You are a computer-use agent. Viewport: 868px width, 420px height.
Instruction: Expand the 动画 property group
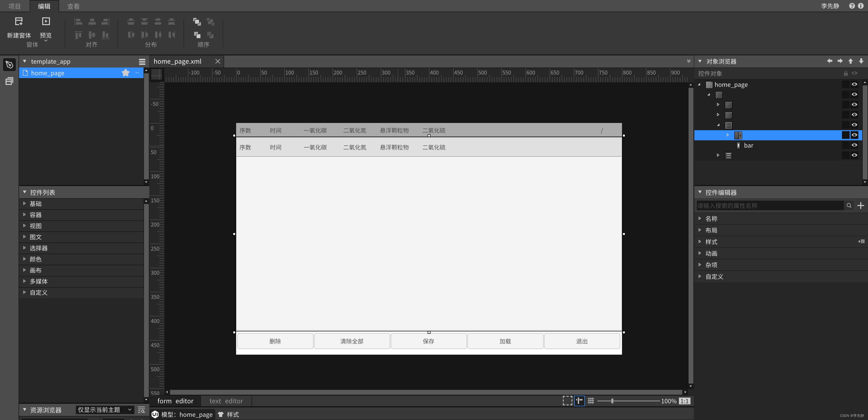[700, 253]
